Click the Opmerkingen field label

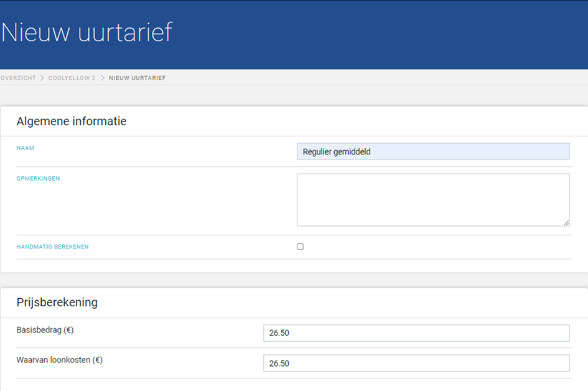pos(38,179)
